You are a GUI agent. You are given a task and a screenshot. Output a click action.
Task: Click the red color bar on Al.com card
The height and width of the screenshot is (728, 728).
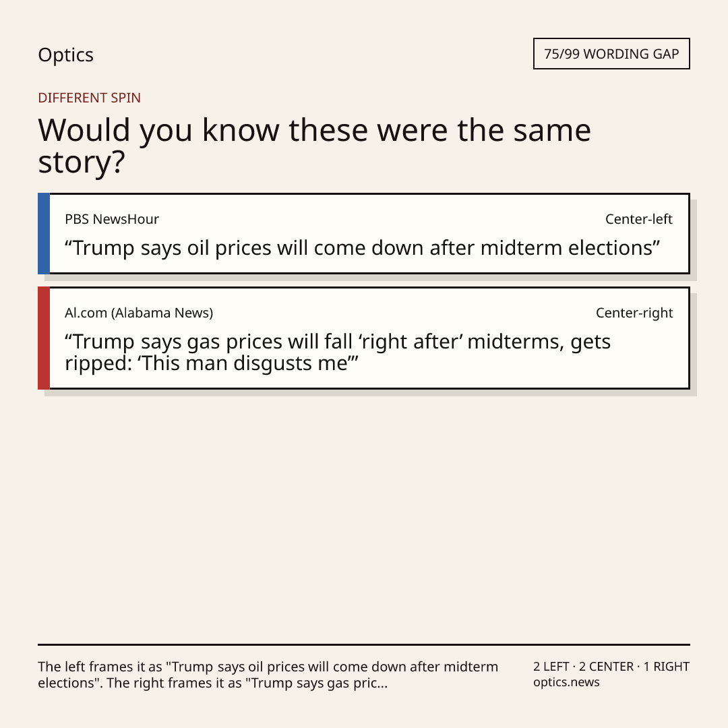44,338
